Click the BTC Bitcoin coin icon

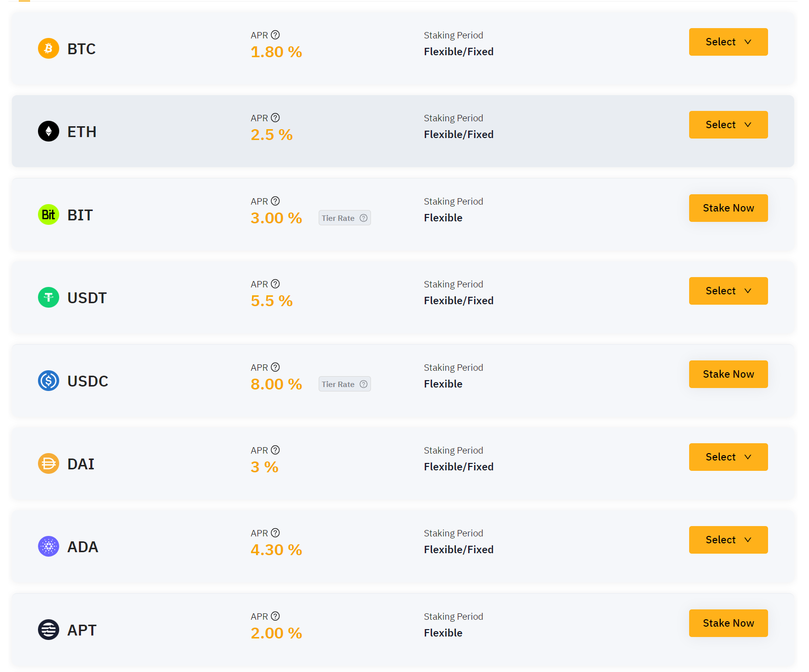tap(48, 48)
